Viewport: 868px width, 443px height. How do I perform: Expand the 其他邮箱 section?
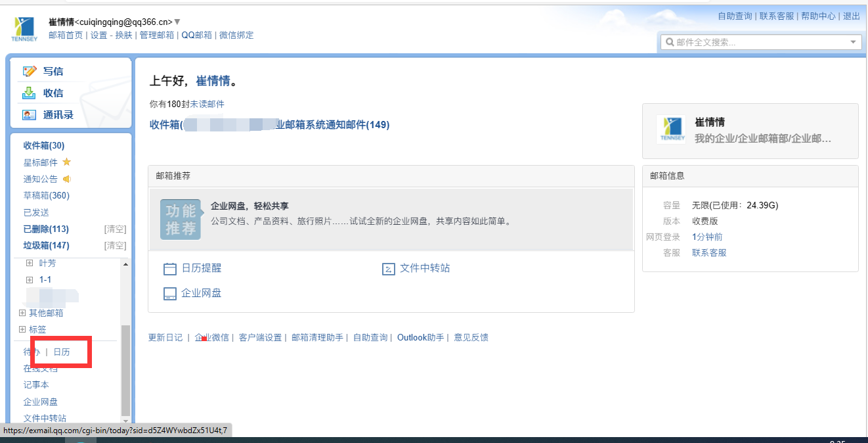(x=23, y=313)
